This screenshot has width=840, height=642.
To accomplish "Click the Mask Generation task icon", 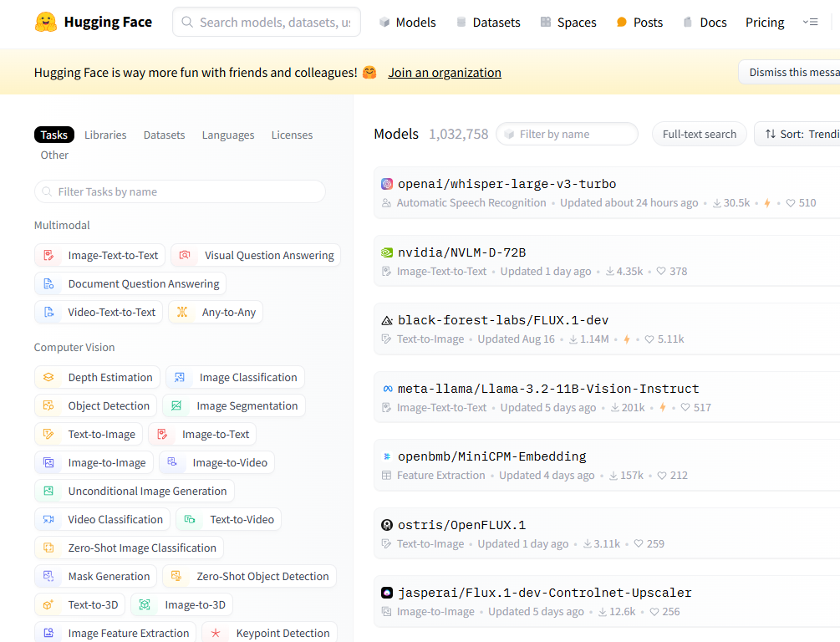I will (48, 576).
